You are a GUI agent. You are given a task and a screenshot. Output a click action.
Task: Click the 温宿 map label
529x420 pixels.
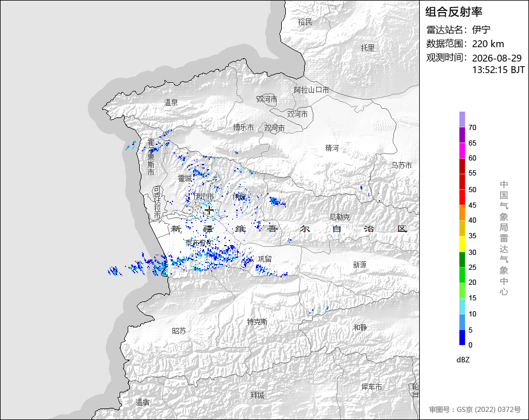coord(143,402)
